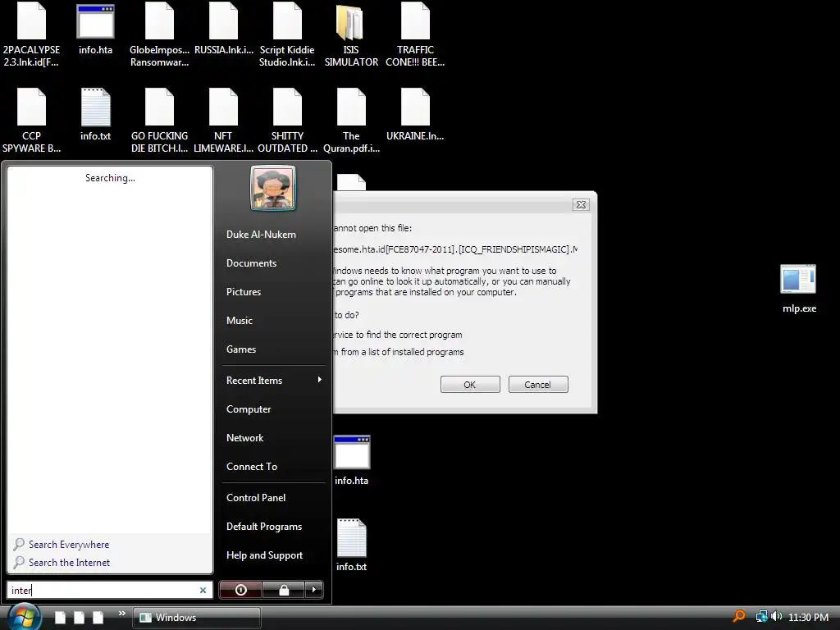Open Duke Al-Nukem user folder
The height and width of the screenshot is (630, 840).
pyautogui.click(x=261, y=234)
